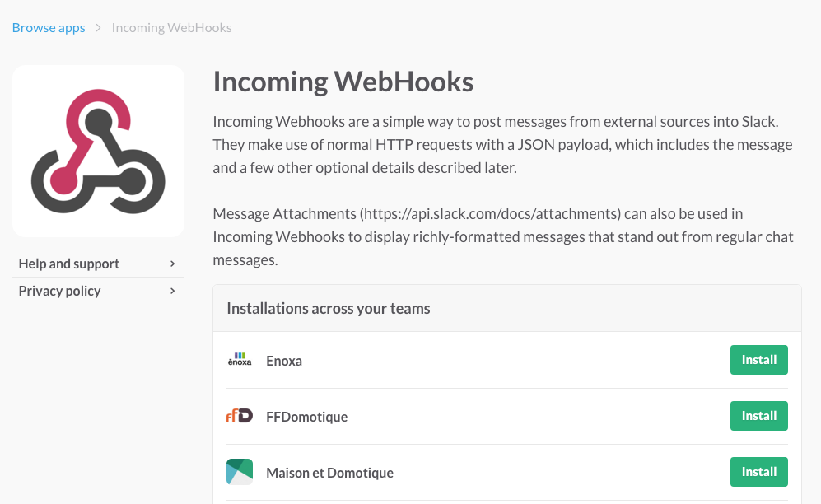Go back to Browse apps
821x504 pixels.
pos(49,28)
